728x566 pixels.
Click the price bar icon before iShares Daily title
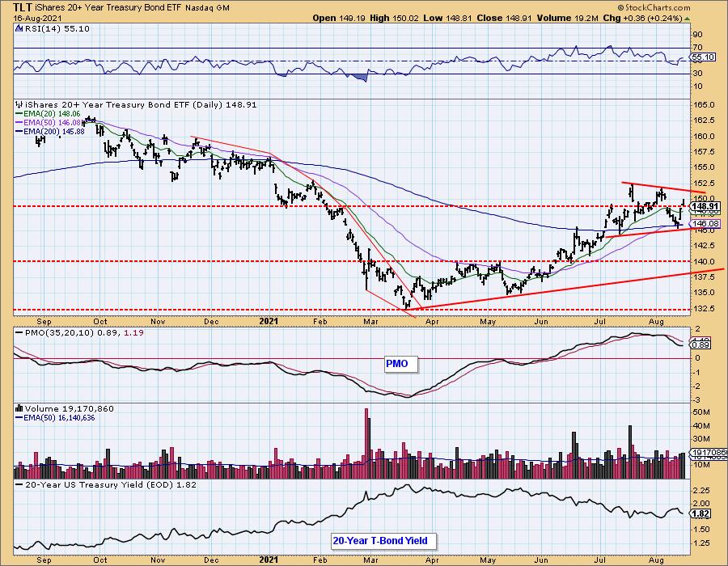[x=19, y=104]
